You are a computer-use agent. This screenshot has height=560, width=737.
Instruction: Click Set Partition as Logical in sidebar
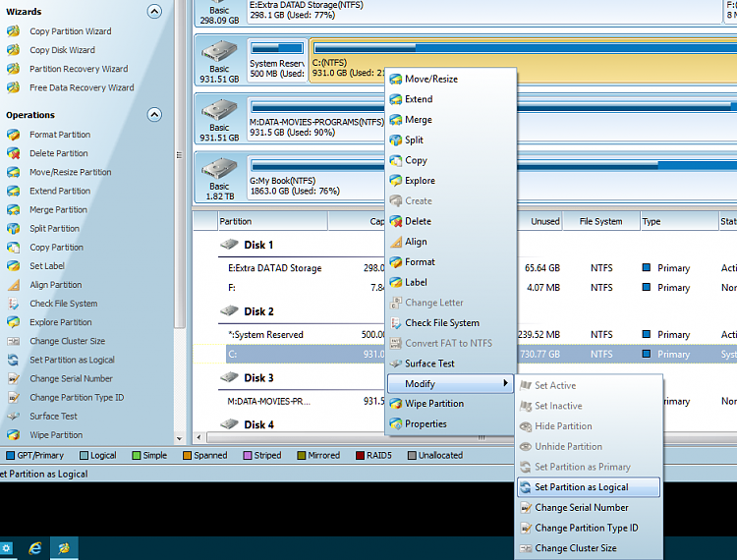click(x=72, y=360)
